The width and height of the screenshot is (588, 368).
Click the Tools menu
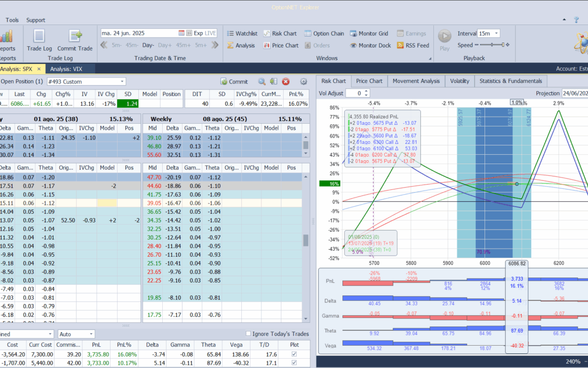12,20
